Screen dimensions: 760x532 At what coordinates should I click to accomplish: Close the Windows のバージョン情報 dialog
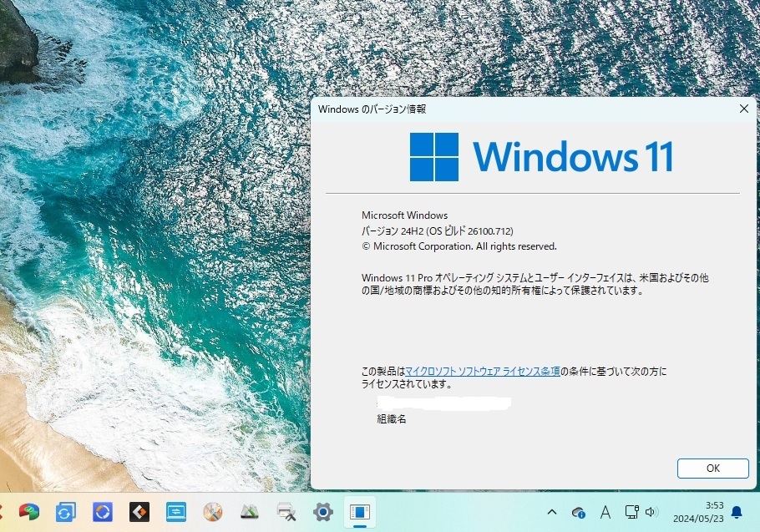744,109
